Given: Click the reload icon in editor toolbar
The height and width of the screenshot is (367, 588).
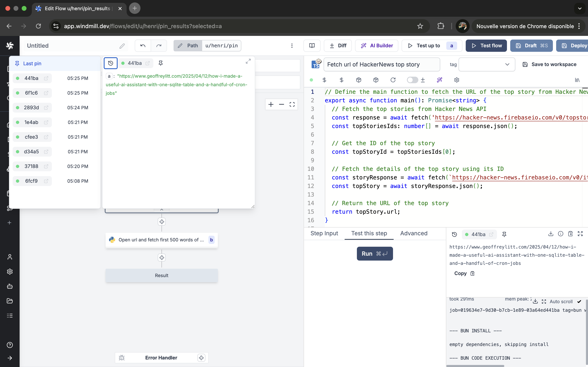Looking at the screenshot, I should 393,80.
